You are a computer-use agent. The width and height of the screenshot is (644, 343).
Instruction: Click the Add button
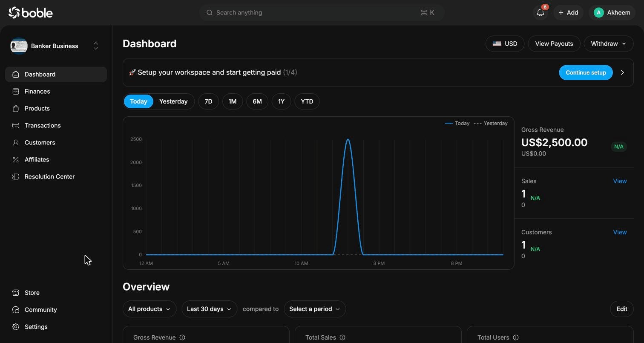(568, 13)
